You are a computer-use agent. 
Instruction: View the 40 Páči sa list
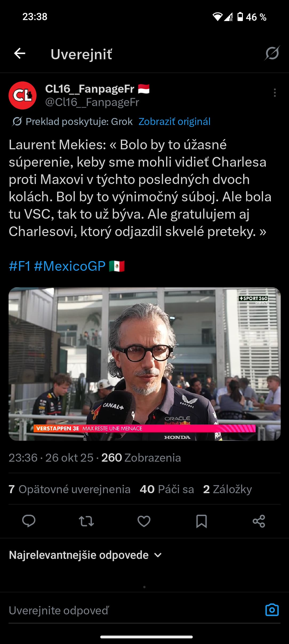tap(167, 489)
